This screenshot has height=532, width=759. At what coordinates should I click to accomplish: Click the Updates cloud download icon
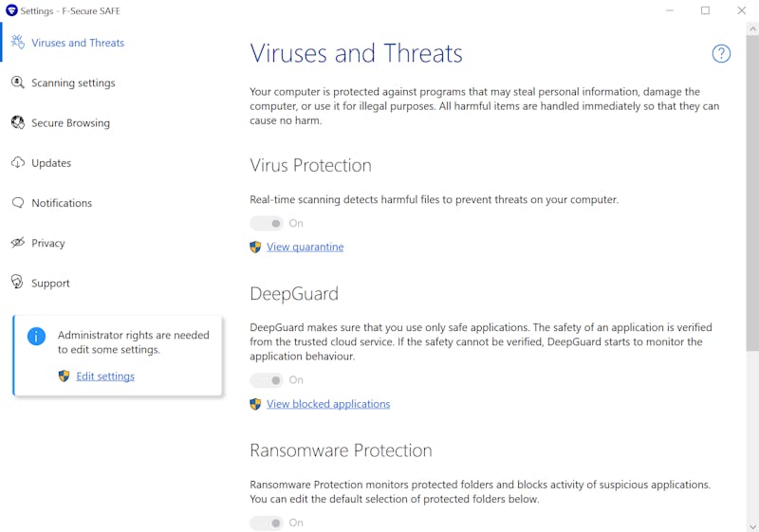pos(18,162)
